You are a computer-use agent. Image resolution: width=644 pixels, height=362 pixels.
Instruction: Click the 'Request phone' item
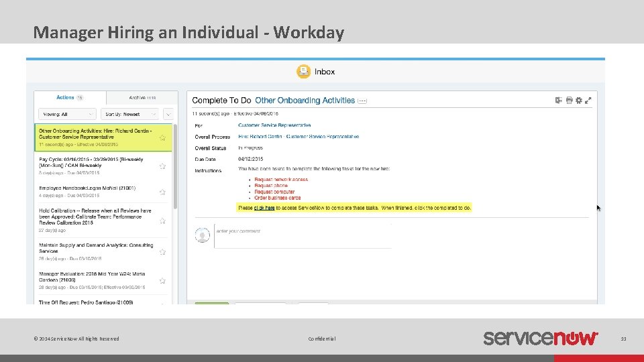coord(271,186)
